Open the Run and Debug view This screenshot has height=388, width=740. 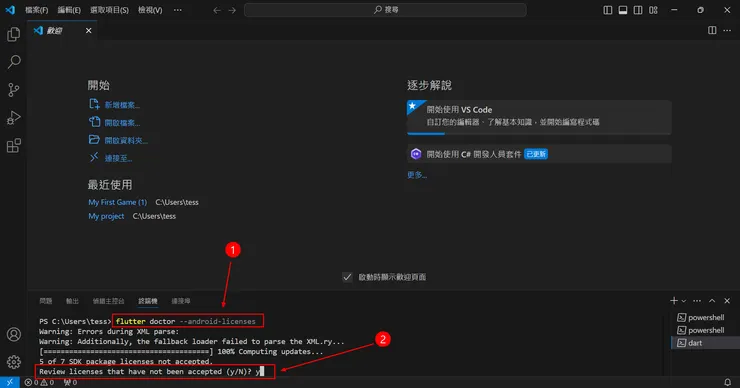pyautogui.click(x=14, y=118)
